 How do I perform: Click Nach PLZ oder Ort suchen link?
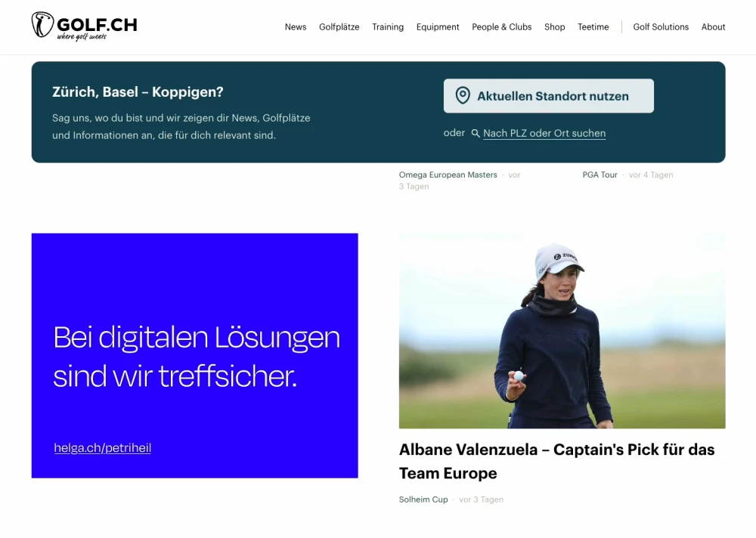tap(544, 133)
